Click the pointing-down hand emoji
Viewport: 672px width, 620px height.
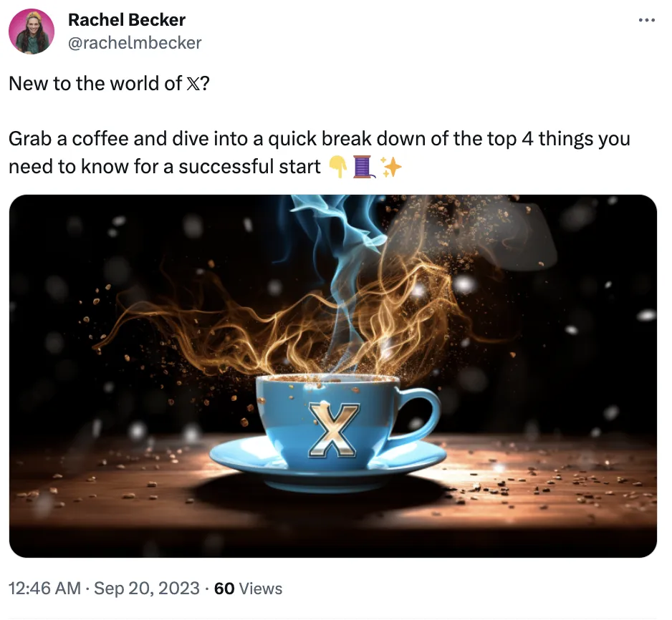pyautogui.click(x=338, y=167)
